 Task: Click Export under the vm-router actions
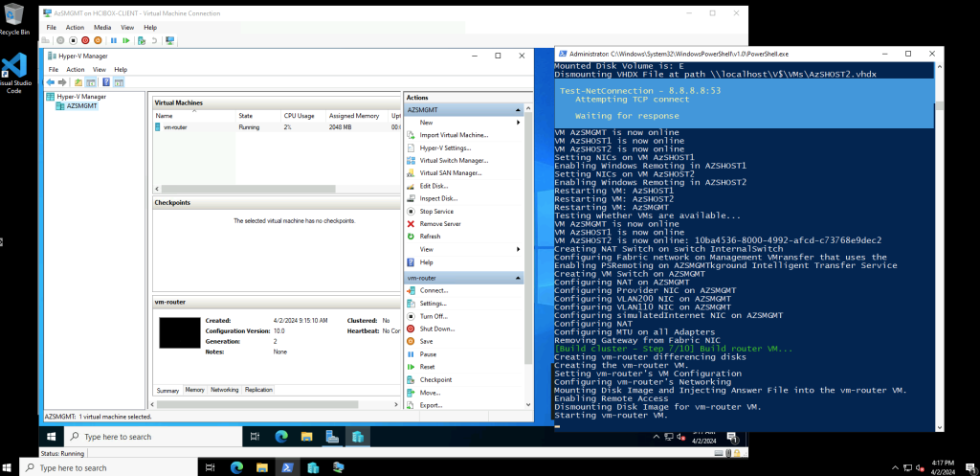(x=432, y=405)
